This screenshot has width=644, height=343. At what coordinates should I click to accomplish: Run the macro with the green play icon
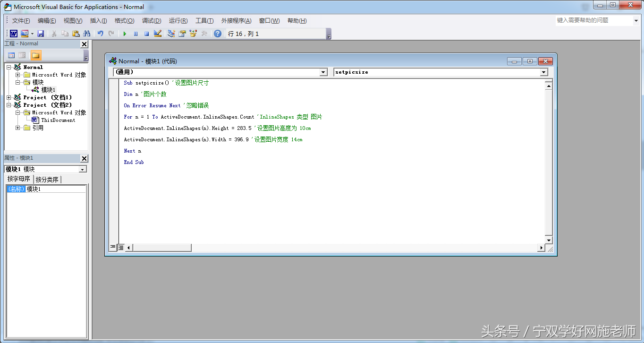pos(125,34)
